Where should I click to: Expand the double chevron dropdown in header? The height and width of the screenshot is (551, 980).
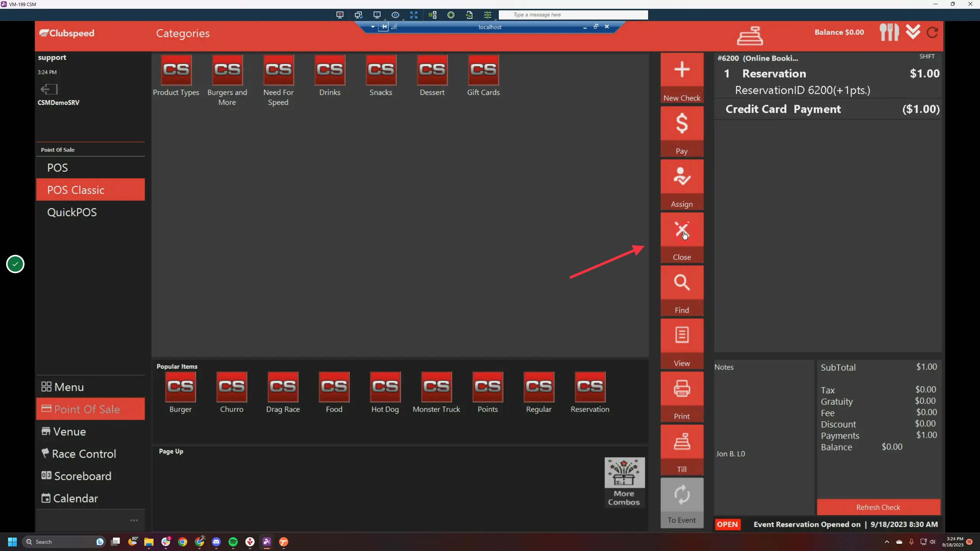tap(913, 32)
